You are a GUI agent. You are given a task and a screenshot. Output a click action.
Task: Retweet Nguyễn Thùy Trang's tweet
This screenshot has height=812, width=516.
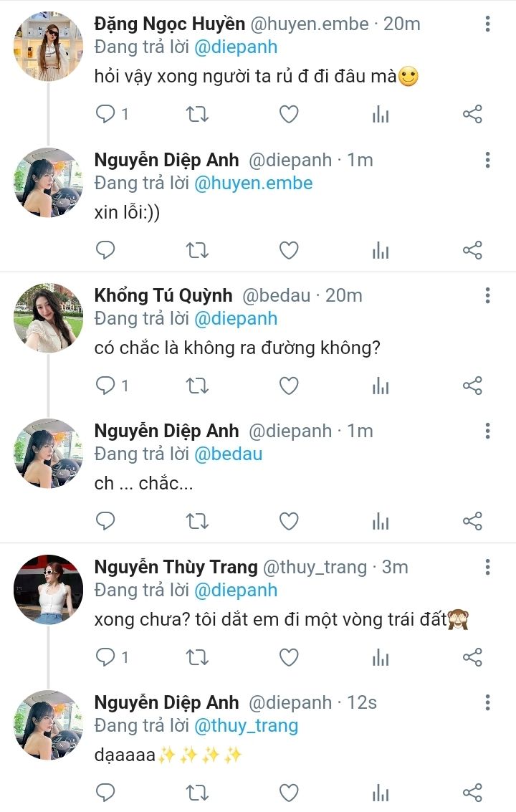pos(197,657)
